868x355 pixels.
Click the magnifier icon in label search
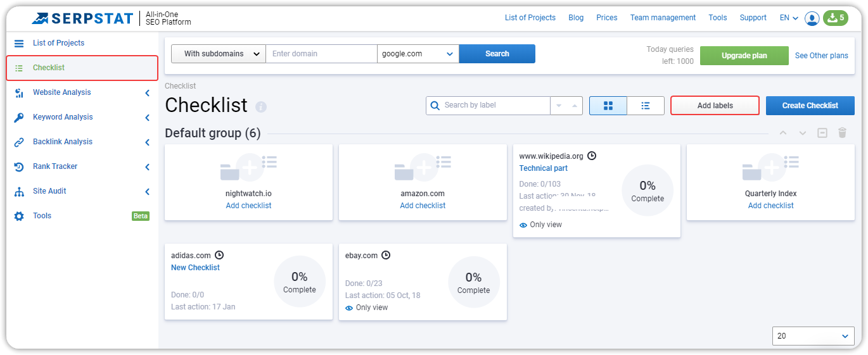[x=435, y=105]
